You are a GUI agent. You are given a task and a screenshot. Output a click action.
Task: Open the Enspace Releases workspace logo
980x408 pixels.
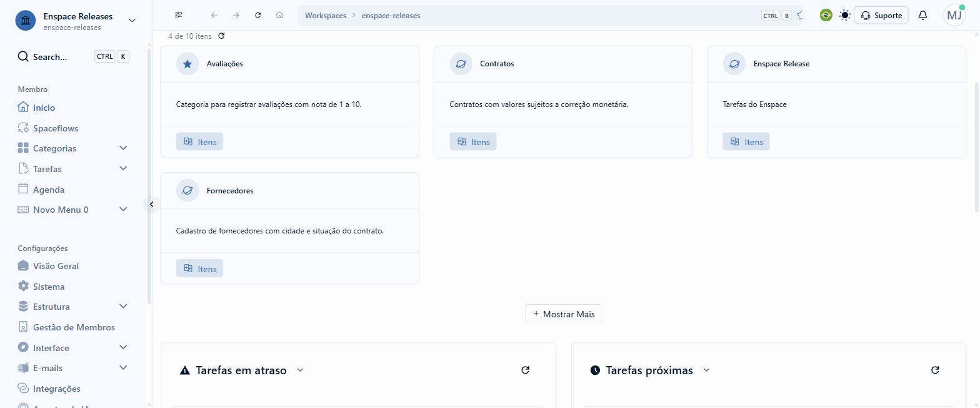[26, 21]
